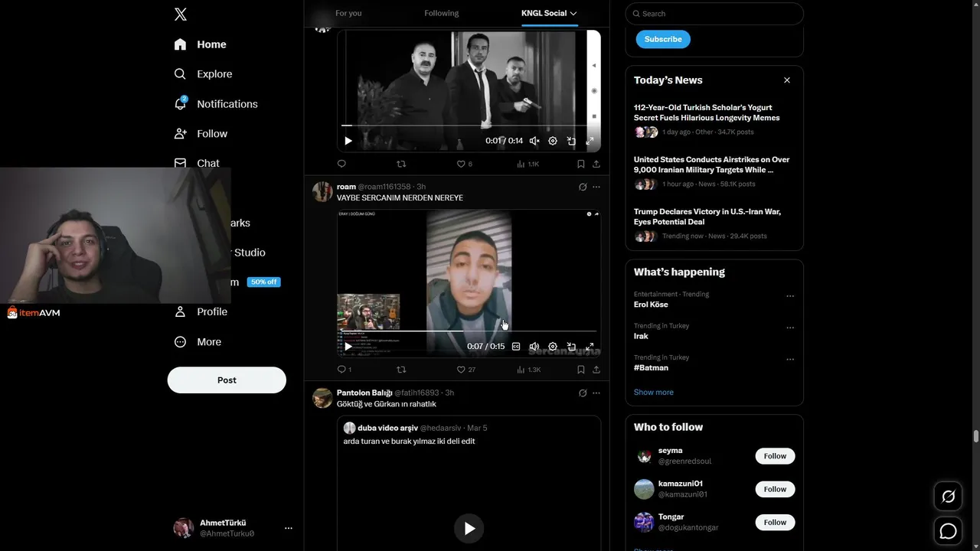Open more options for #Batman trend

pyautogui.click(x=790, y=359)
